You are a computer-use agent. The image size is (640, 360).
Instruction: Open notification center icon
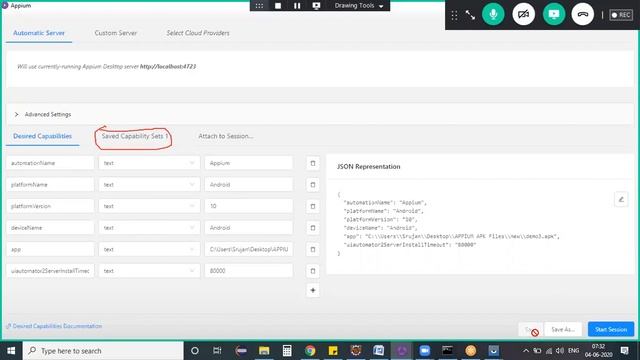coord(624,351)
